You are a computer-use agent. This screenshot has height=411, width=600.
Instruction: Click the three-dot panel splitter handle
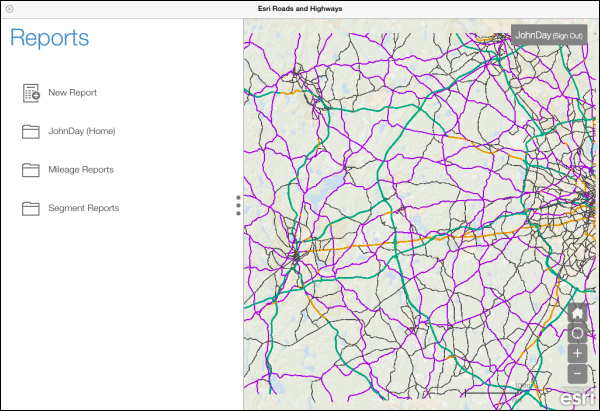(x=238, y=205)
